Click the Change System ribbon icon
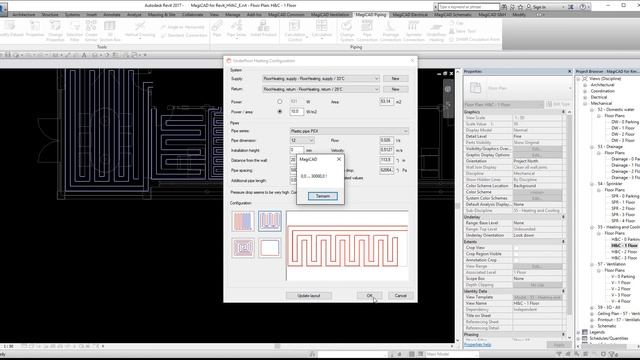The image size is (640, 360). (x=347, y=31)
